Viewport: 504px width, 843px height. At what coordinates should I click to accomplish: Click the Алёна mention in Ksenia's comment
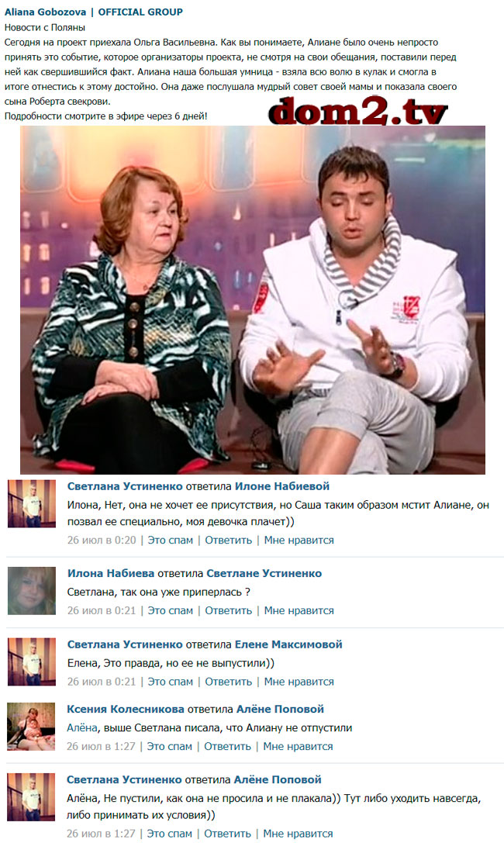coord(81,727)
